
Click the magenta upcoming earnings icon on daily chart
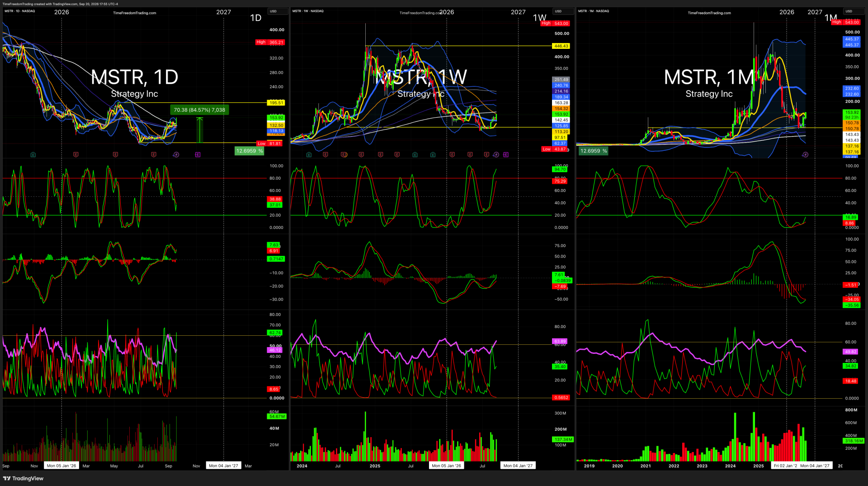198,155
